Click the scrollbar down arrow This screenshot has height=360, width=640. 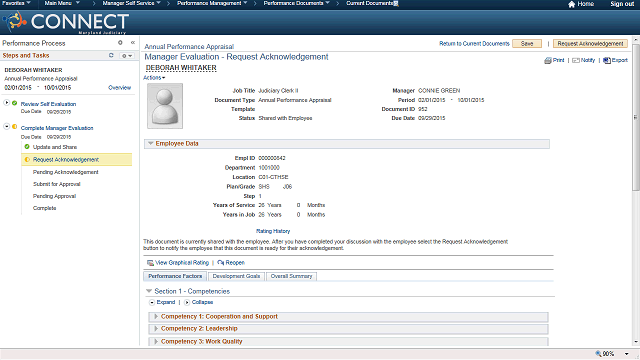tap(636, 342)
